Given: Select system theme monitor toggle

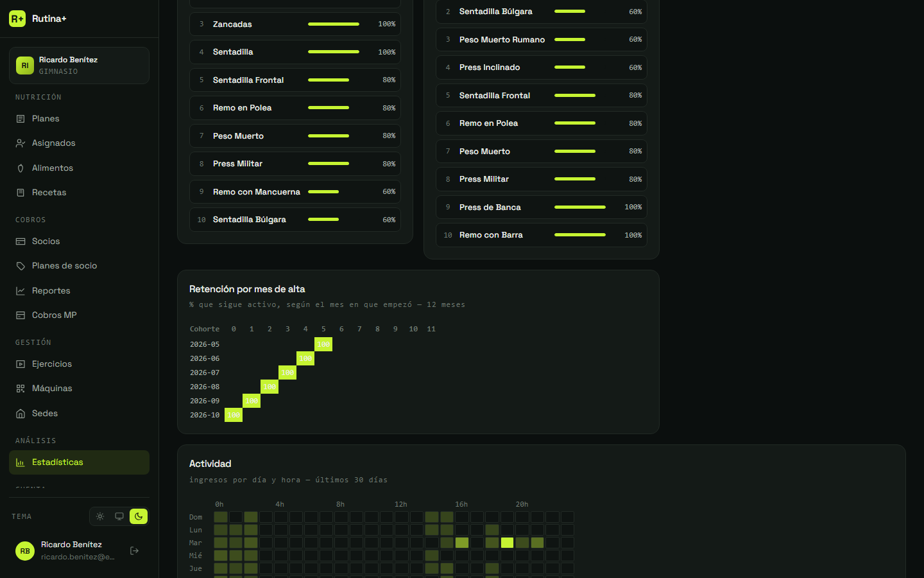Looking at the screenshot, I should tap(119, 516).
